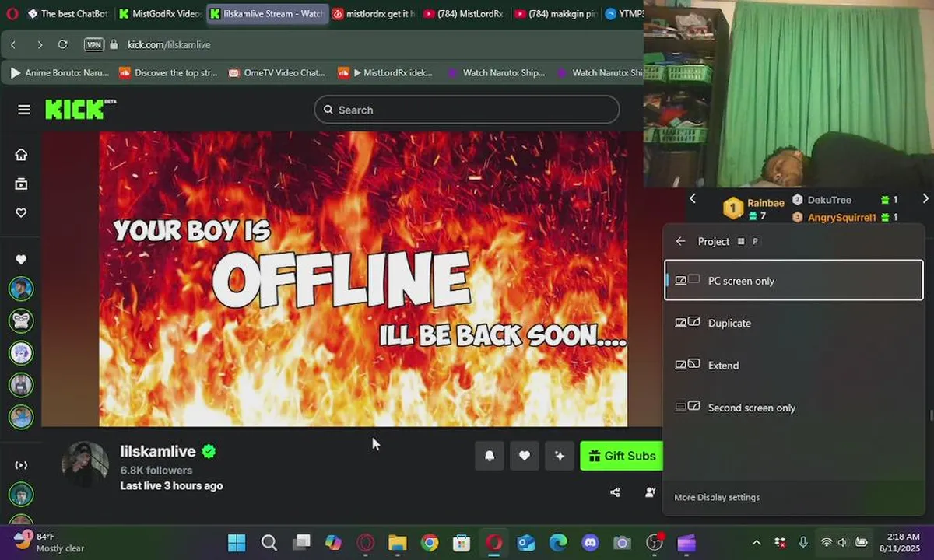
Task: Click the 6.8K followers text
Action: (156, 471)
